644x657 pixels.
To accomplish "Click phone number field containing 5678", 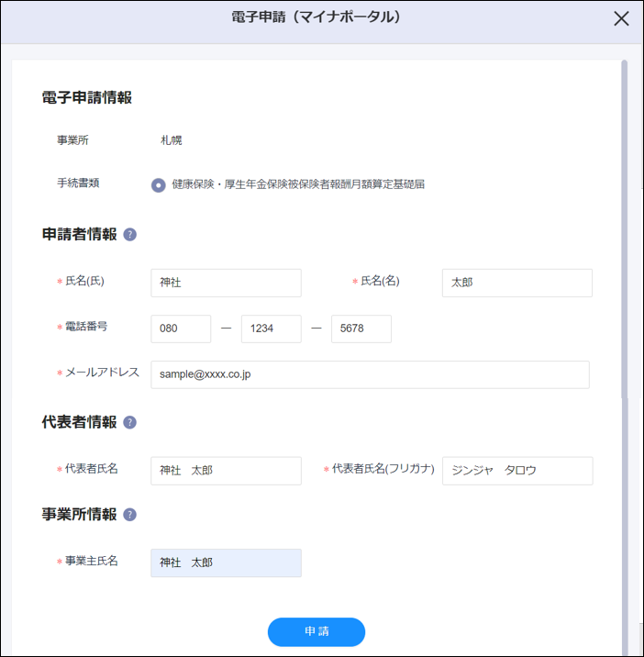I will 361,328.
